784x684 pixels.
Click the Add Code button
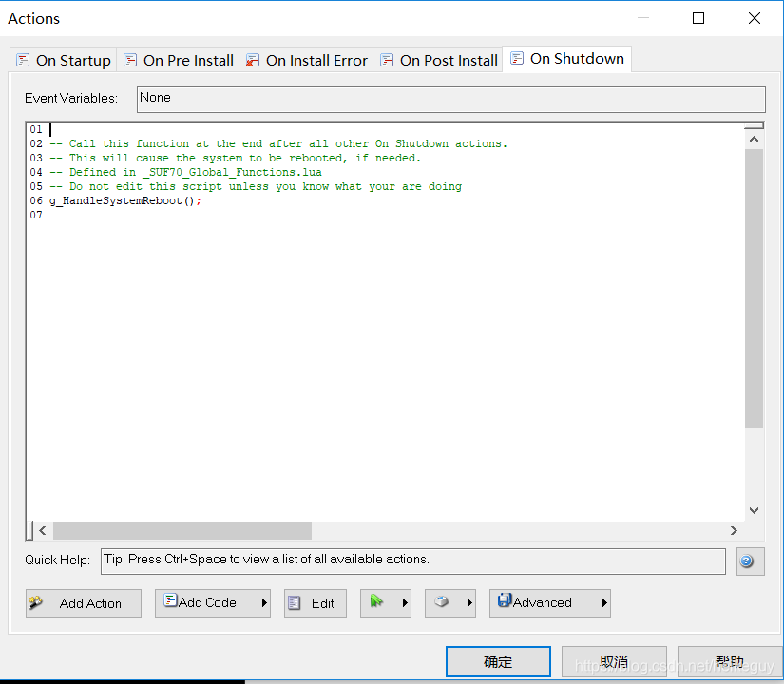[213, 603]
